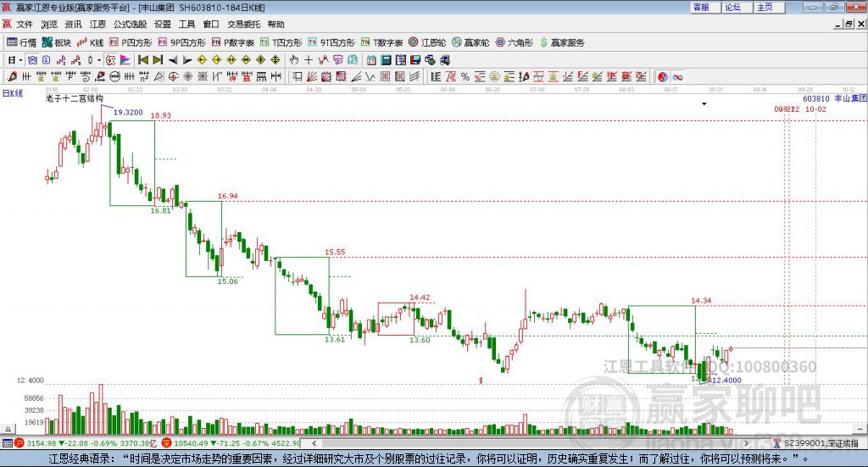
Task: Click the percent % drawing tool
Action: [x=465, y=77]
